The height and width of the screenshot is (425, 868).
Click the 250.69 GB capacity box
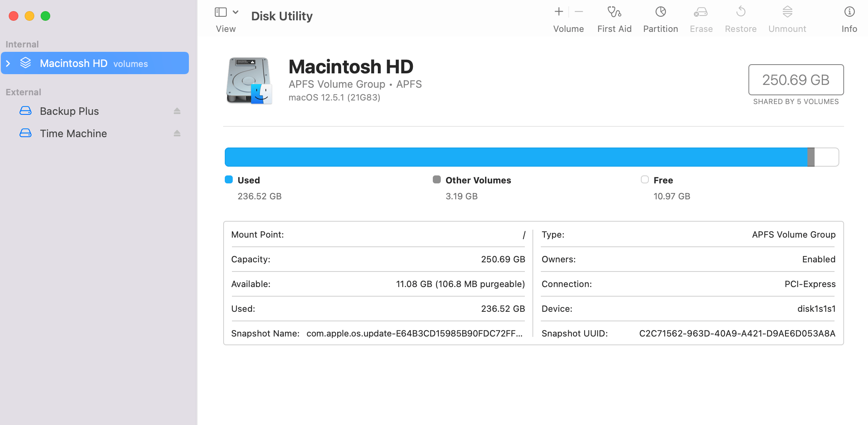pyautogui.click(x=796, y=80)
